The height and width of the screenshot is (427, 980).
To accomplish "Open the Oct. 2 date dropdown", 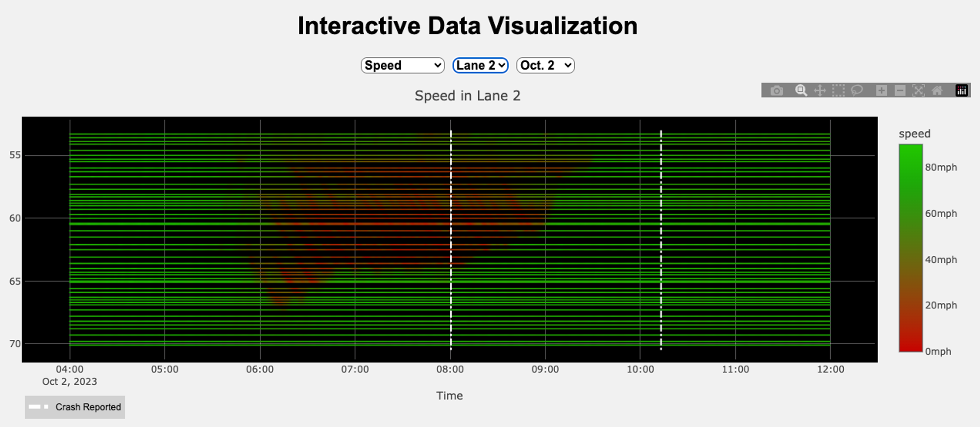I will pyautogui.click(x=545, y=65).
